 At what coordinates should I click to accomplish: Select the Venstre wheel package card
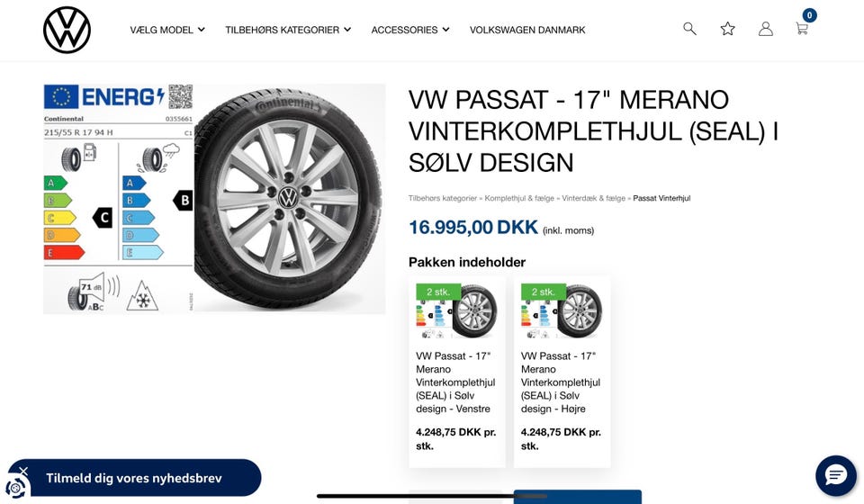coord(457,373)
